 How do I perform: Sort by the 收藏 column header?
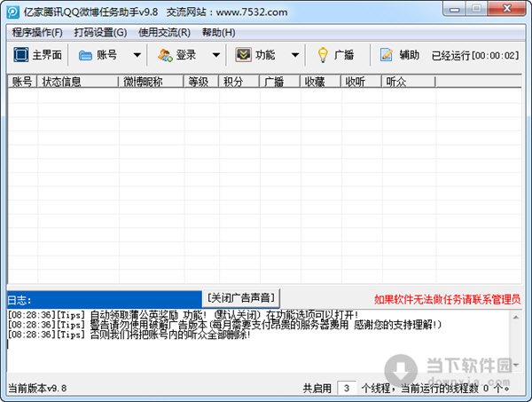321,82
